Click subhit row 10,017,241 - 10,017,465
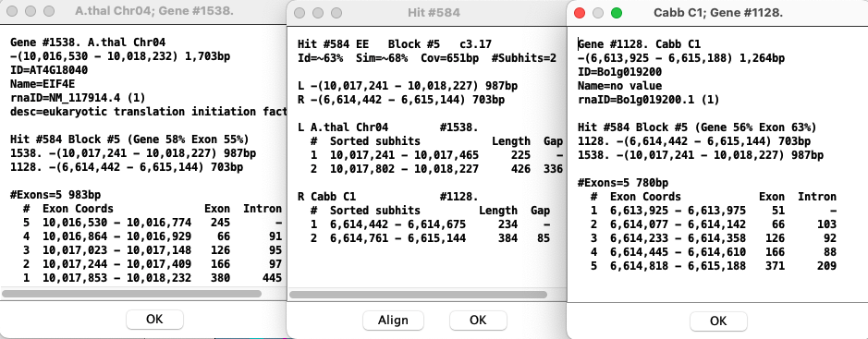Viewport: 868px width, 339px height. pos(436,155)
